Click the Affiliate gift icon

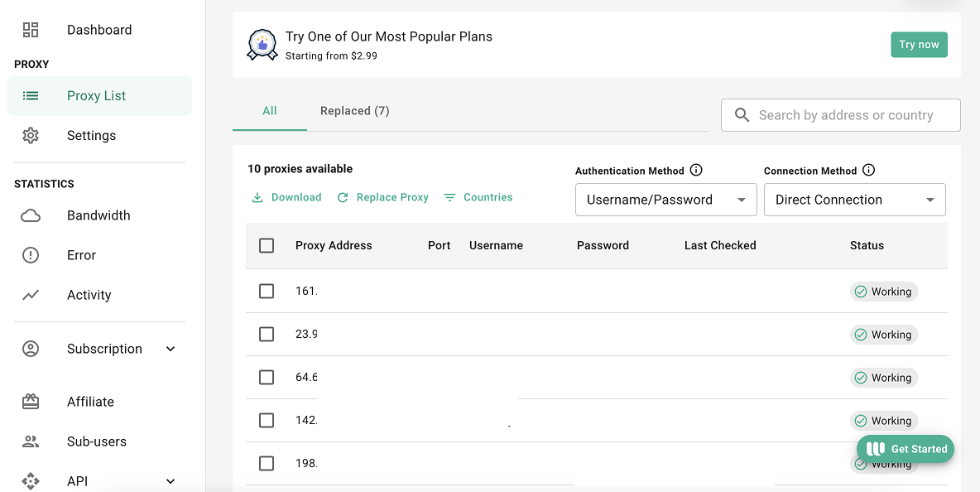pyautogui.click(x=31, y=402)
